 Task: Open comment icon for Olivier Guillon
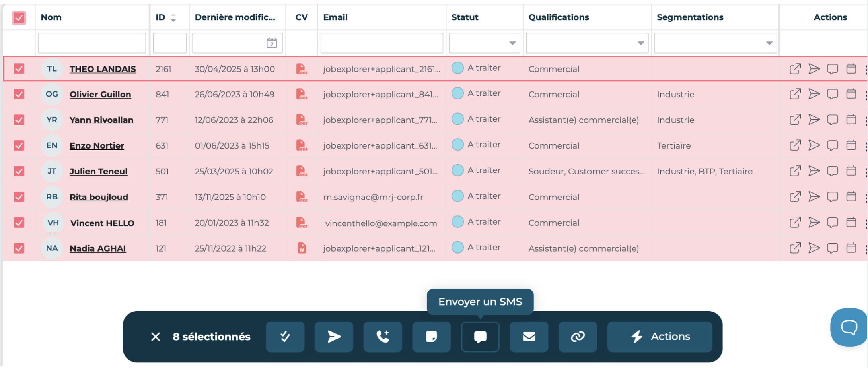pos(833,94)
